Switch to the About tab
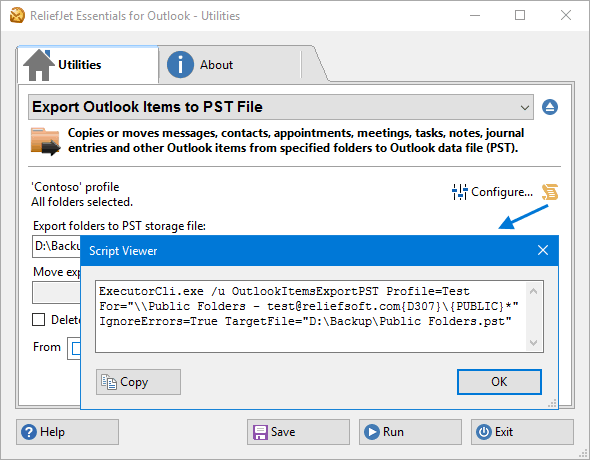590x460 pixels. (230, 65)
